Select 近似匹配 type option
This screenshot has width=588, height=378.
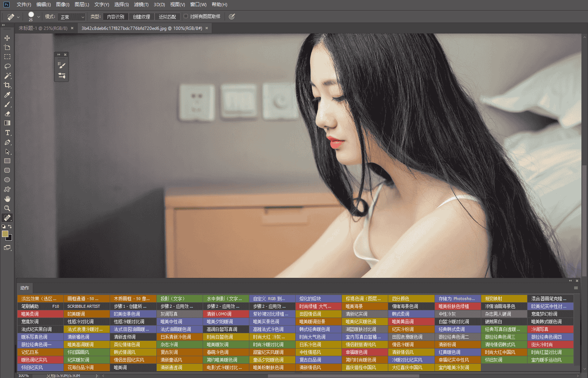(x=167, y=17)
